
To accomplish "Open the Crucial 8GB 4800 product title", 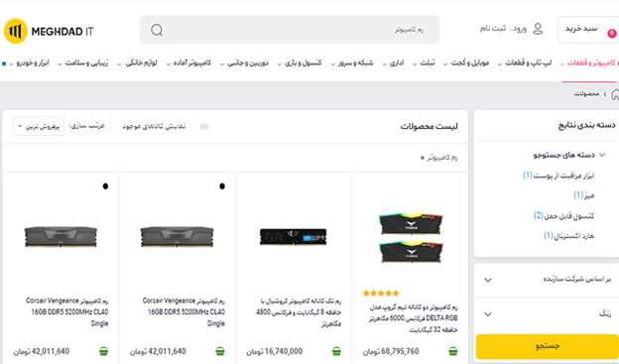I will coord(299,312).
